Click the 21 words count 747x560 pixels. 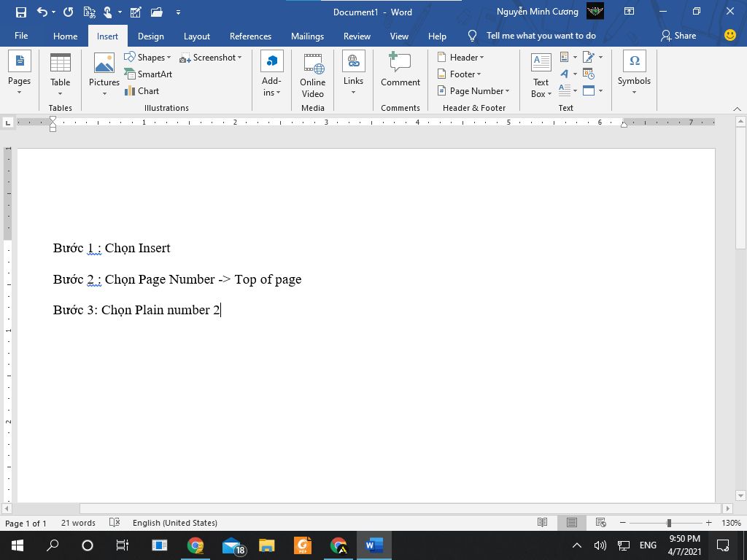[78, 523]
